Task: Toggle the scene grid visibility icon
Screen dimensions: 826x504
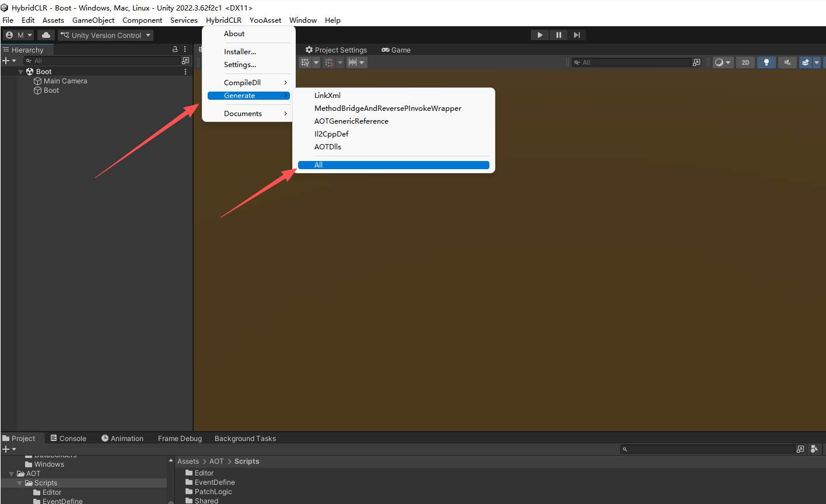Action: (x=305, y=62)
